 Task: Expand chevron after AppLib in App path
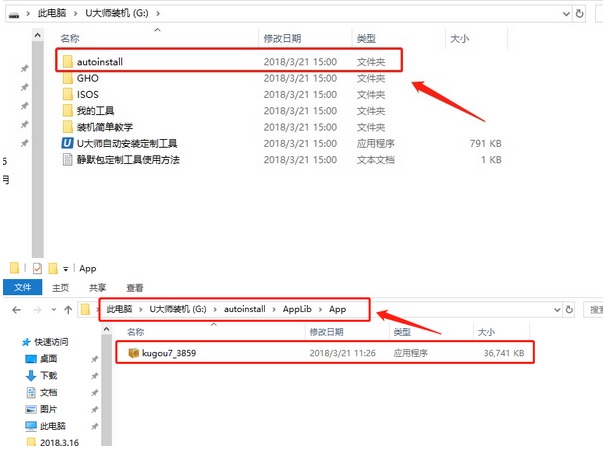[x=320, y=309]
